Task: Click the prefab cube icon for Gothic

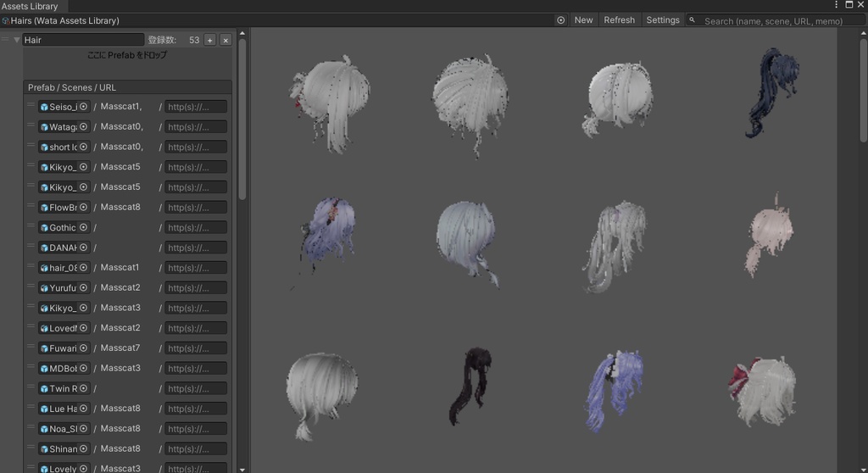Action: pyautogui.click(x=44, y=228)
